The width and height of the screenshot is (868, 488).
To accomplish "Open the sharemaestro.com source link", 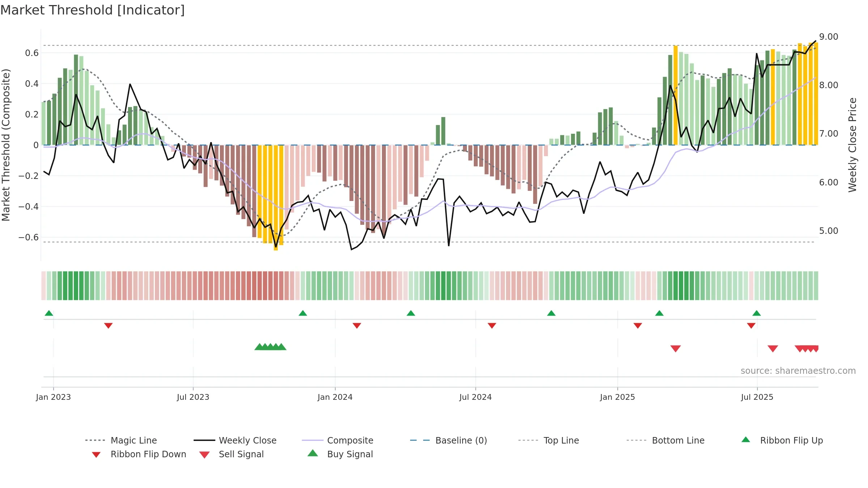I will (x=798, y=371).
